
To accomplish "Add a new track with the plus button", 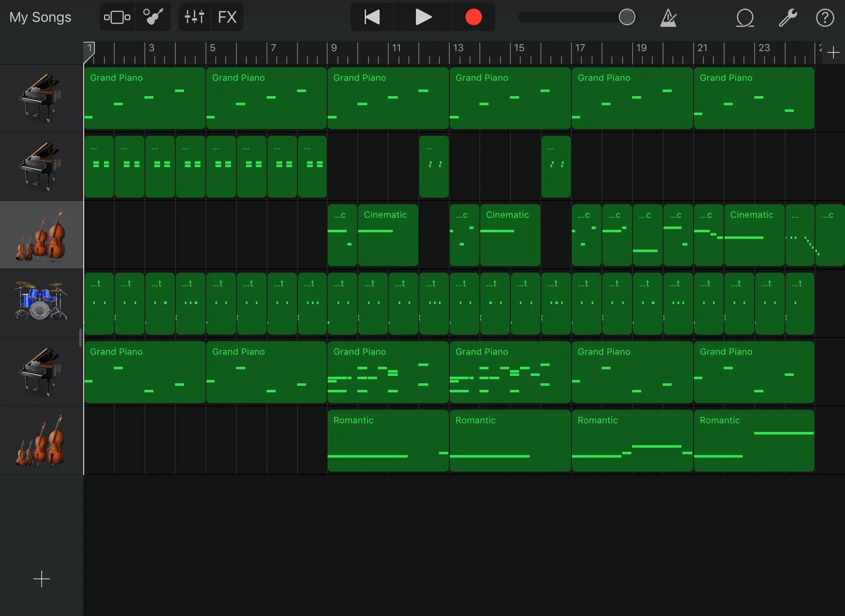I will [x=41, y=579].
